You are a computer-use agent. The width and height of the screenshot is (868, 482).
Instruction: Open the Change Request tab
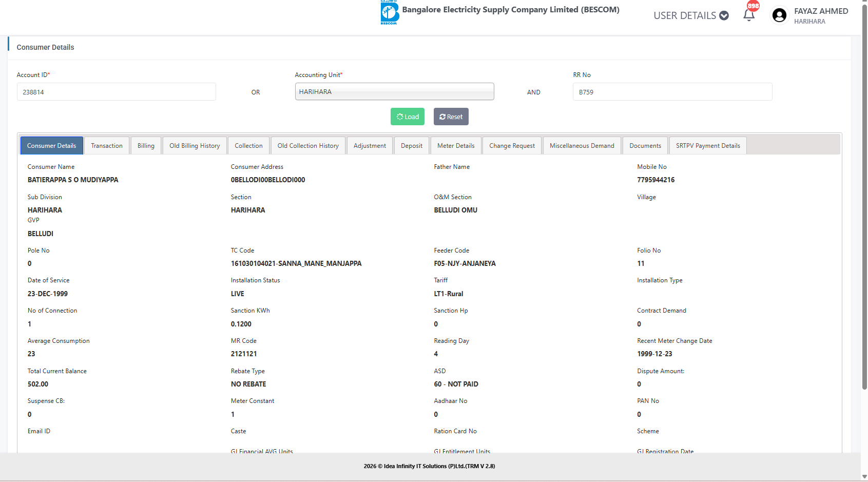(512, 146)
